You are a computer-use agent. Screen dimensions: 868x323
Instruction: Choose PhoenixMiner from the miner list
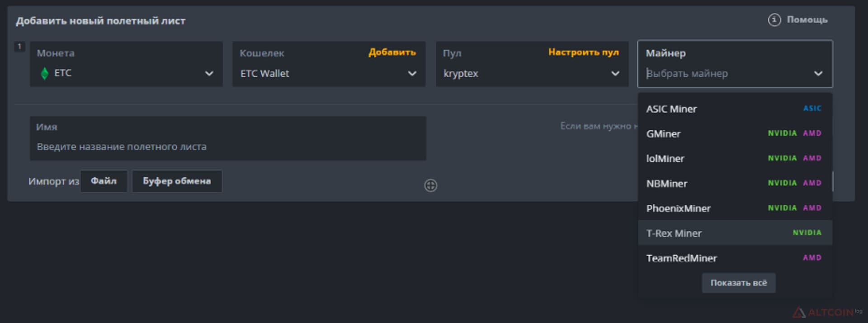click(x=735, y=209)
